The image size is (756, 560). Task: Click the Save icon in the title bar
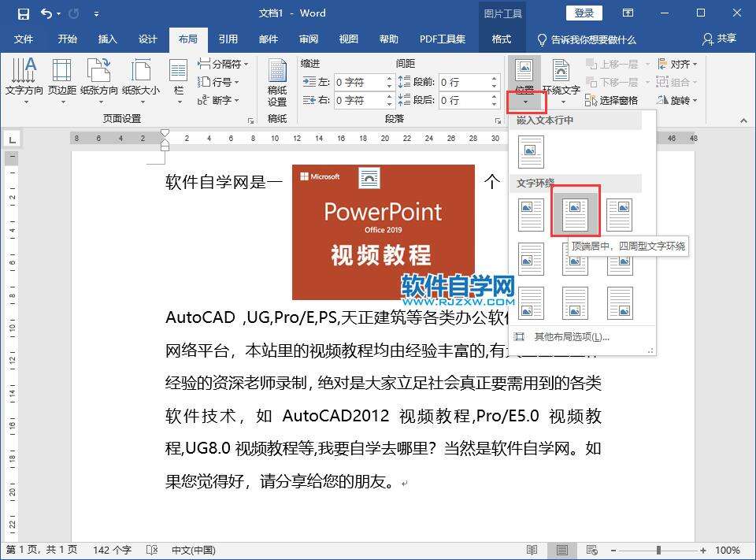(23, 13)
